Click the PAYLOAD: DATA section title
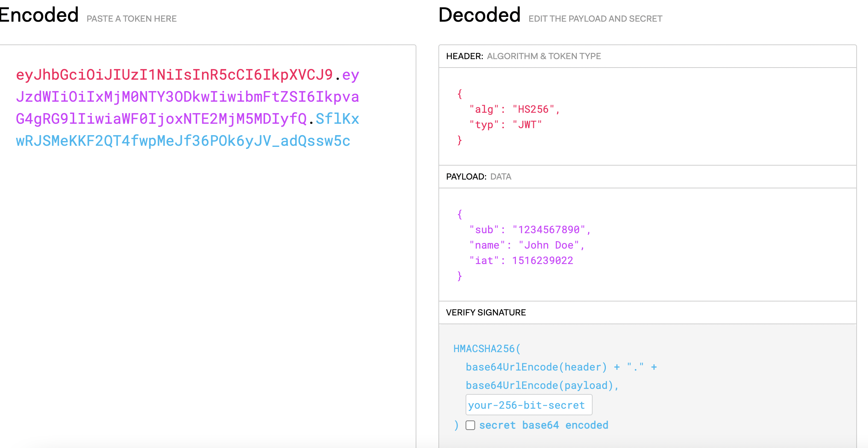The height and width of the screenshot is (448, 868). coord(479,177)
